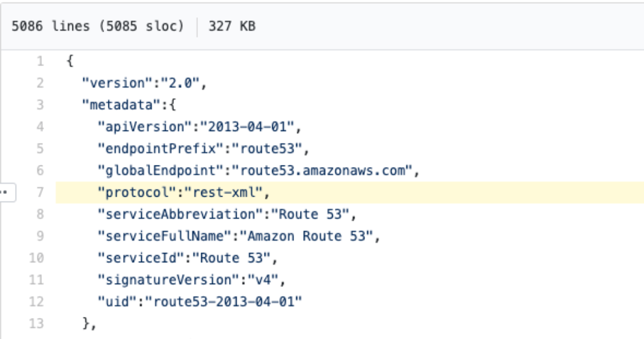Screen dimensions: 644x339
Task: Click line number 3 for metadata
Action: (x=40, y=105)
